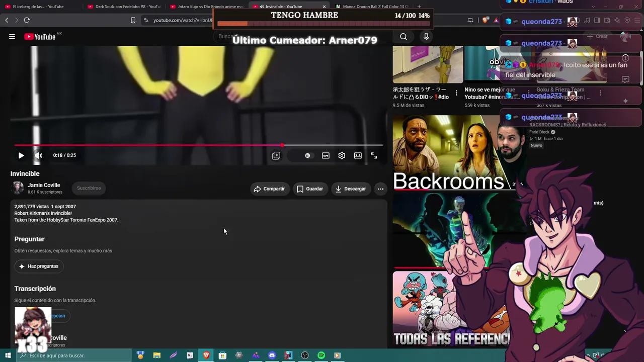Share the video with Compartir
Screen dimensions: 644x362
[270, 189]
